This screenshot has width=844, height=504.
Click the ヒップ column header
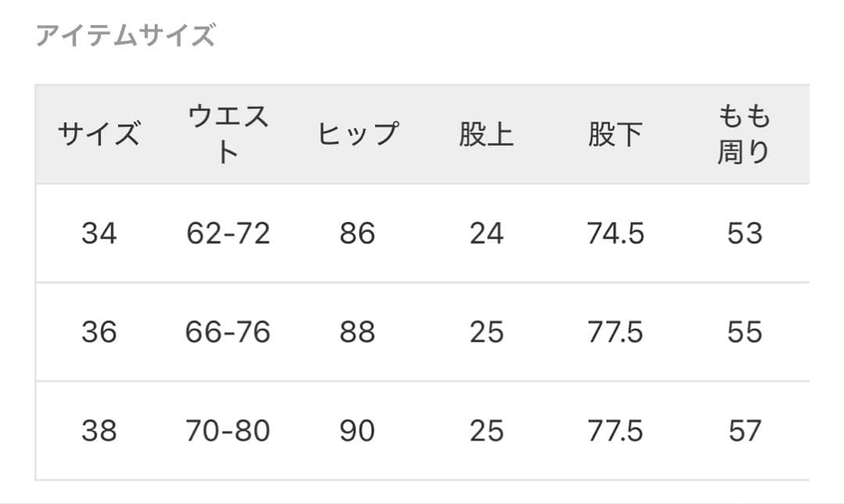pos(357,134)
